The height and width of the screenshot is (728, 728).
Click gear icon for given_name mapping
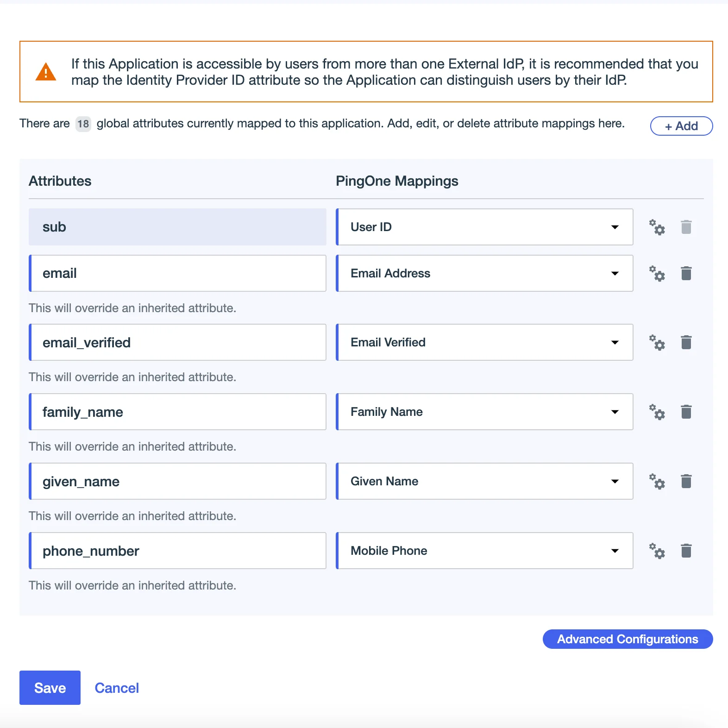coord(657,481)
